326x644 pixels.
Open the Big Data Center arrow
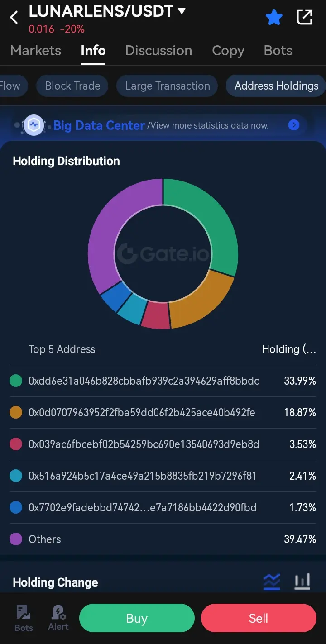pyautogui.click(x=294, y=125)
